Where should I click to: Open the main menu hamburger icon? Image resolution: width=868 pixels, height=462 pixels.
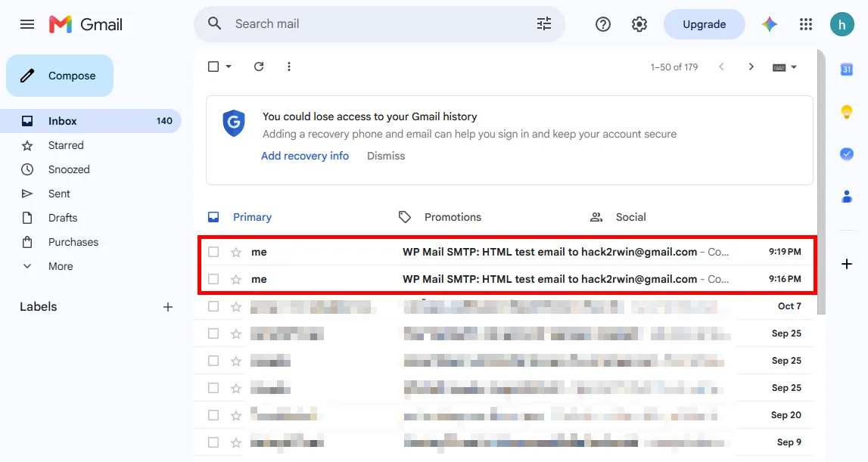tap(27, 24)
